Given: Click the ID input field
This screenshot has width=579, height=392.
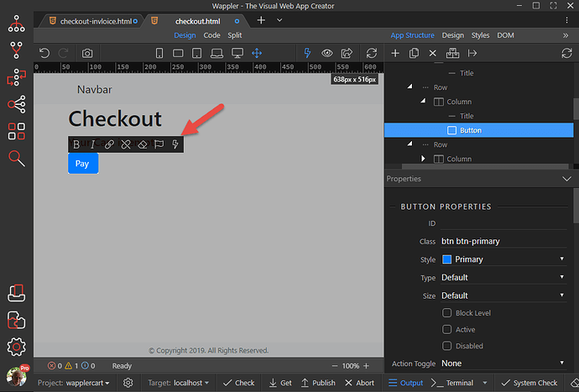Looking at the screenshot, I should click(x=503, y=223).
